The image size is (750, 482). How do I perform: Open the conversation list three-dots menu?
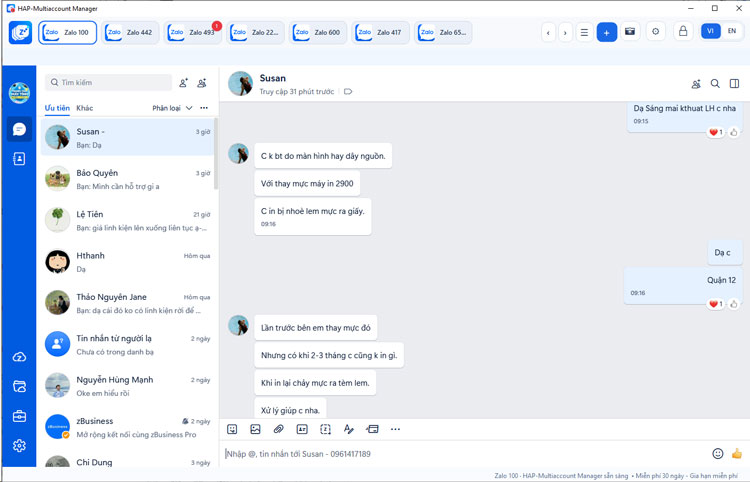(204, 108)
